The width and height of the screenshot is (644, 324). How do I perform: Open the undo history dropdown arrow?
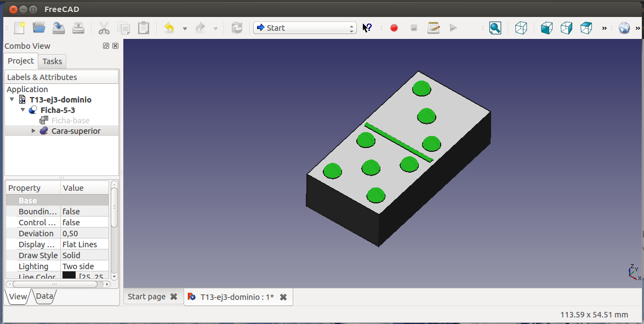coord(185,29)
